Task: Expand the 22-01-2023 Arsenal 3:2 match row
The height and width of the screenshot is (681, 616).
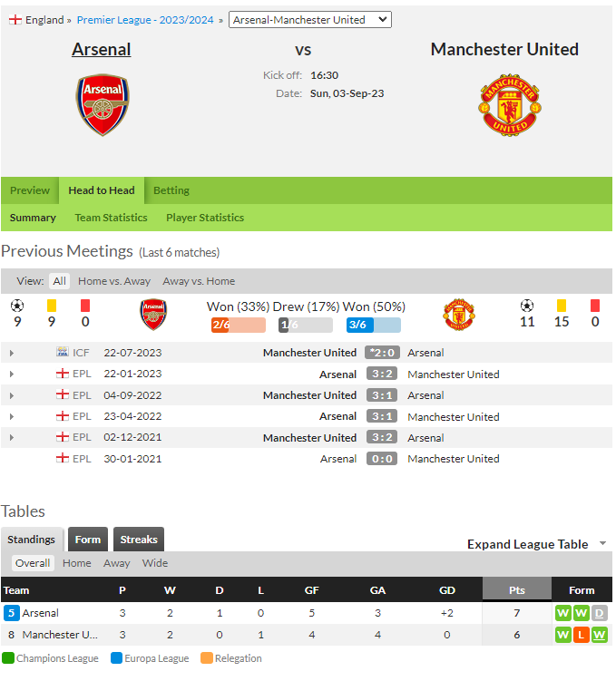Action: click(12, 374)
